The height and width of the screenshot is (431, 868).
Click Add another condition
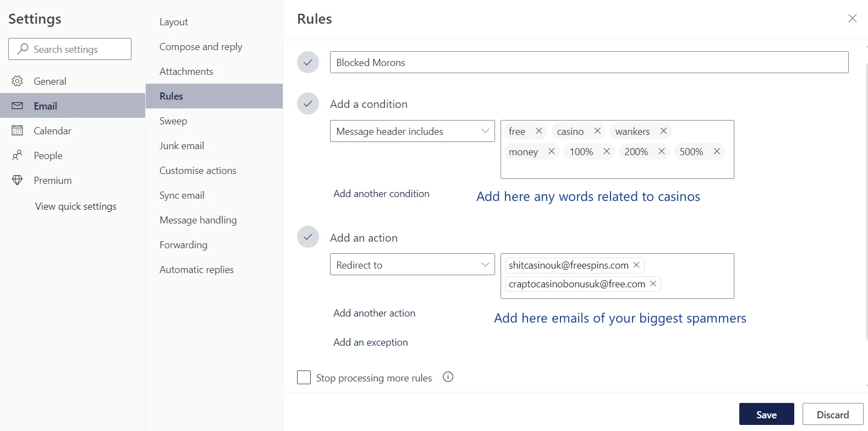[381, 194]
